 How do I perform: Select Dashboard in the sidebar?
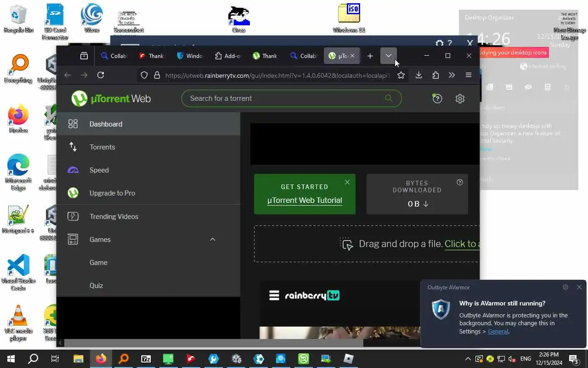(148, 124)
